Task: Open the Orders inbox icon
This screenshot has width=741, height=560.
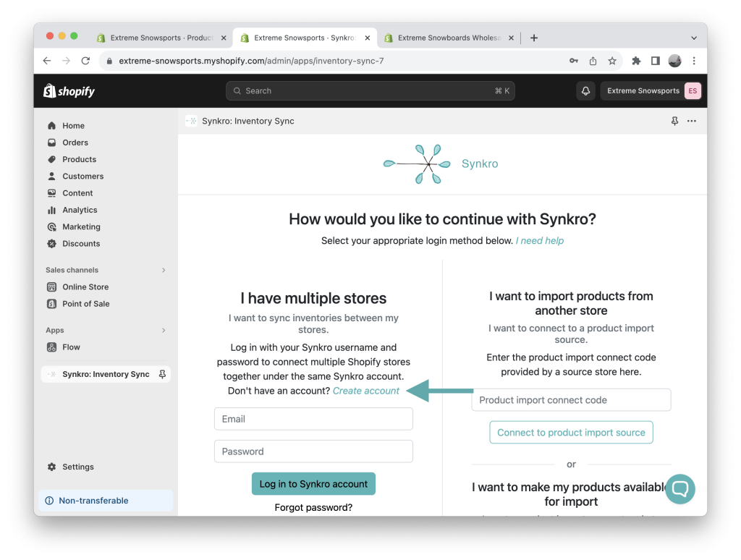Action: click(51, 143)
